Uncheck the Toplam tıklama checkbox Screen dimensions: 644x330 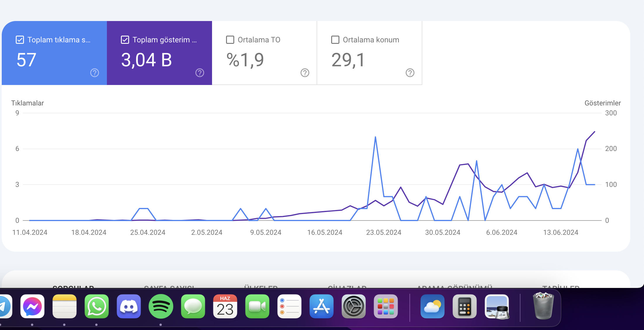click(x=20, y=40)
